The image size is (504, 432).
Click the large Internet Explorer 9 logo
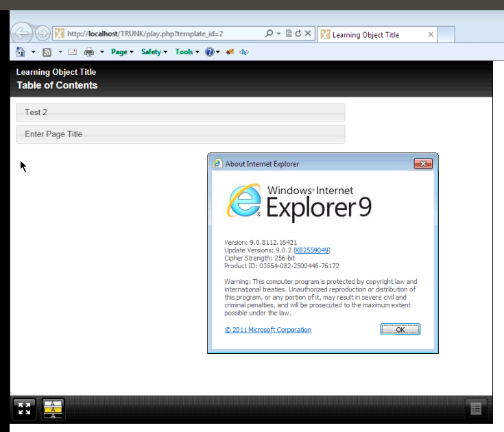(x=299, y=203)
